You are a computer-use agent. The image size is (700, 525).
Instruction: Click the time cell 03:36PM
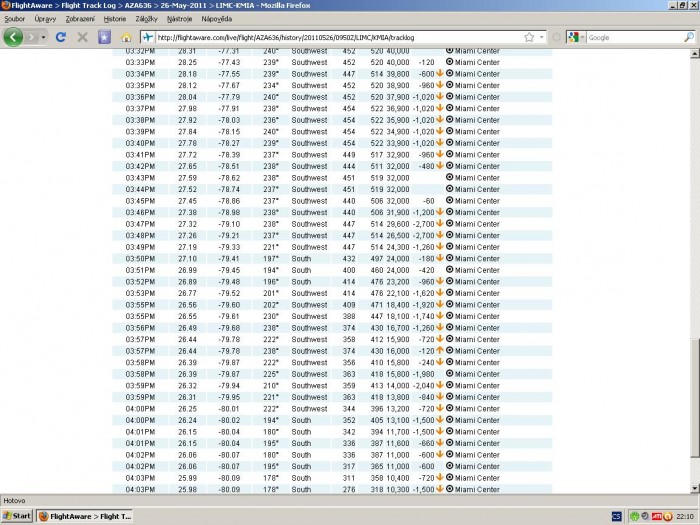pyautogui.click(x=140, y=97)
